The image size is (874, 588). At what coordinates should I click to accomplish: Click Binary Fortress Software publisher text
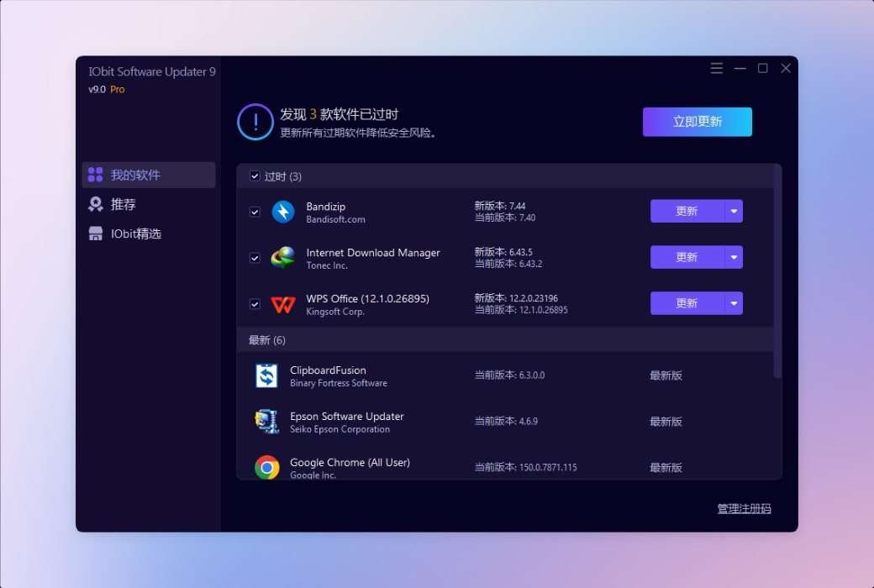pos(339,383)
